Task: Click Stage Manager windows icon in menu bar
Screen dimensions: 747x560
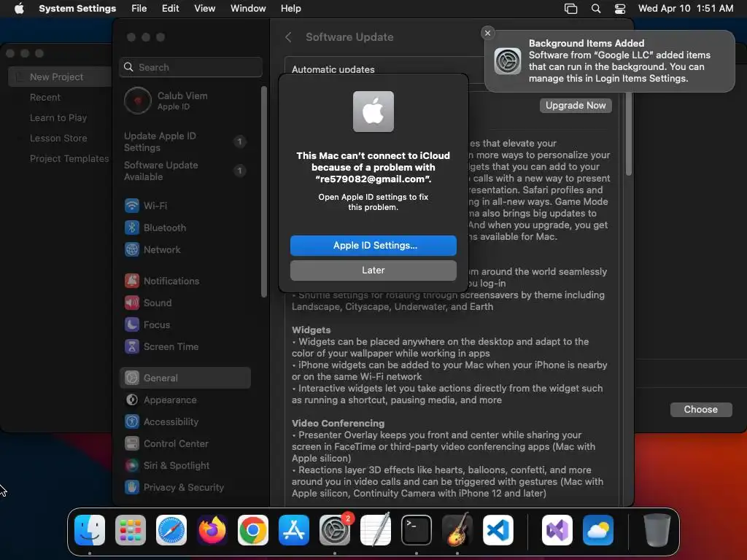Action: pos(570,9)
